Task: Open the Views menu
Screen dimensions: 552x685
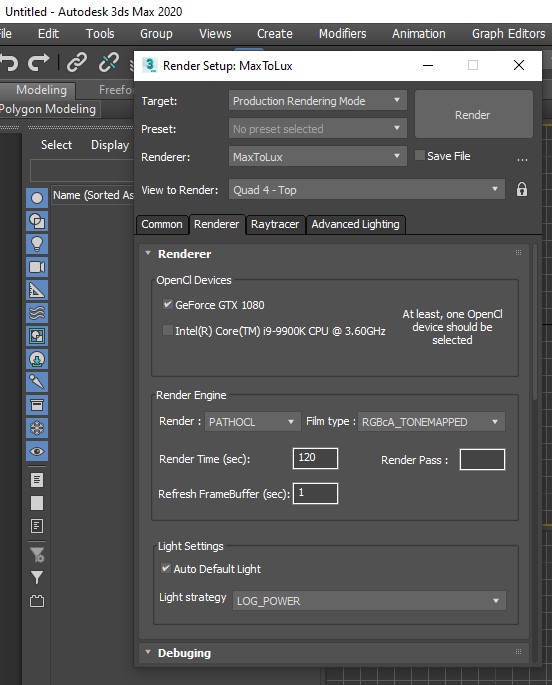Action: pyautogui.click(x=215, y=34)
